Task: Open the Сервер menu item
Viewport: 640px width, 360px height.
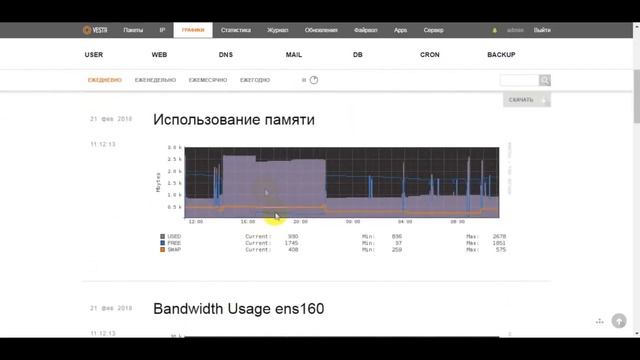Action: click(433, 30)
